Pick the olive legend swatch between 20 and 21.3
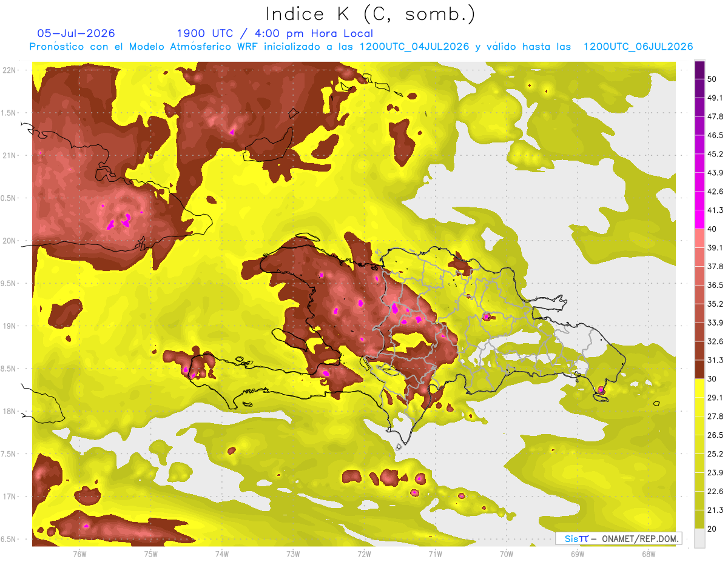The height and width of the screenshot is (562, 728). click(x=699, y=520)
